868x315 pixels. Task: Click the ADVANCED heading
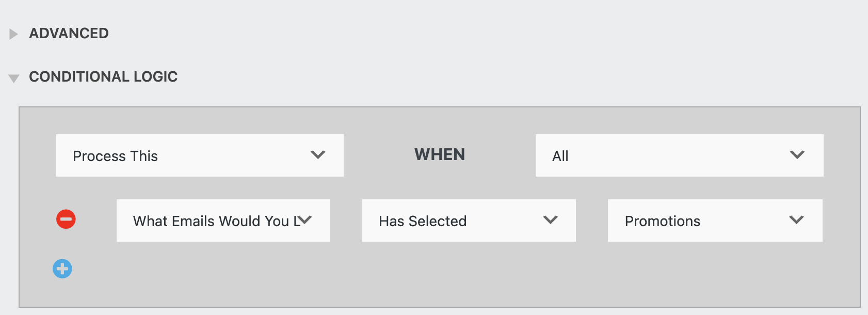tap(70, 34)
